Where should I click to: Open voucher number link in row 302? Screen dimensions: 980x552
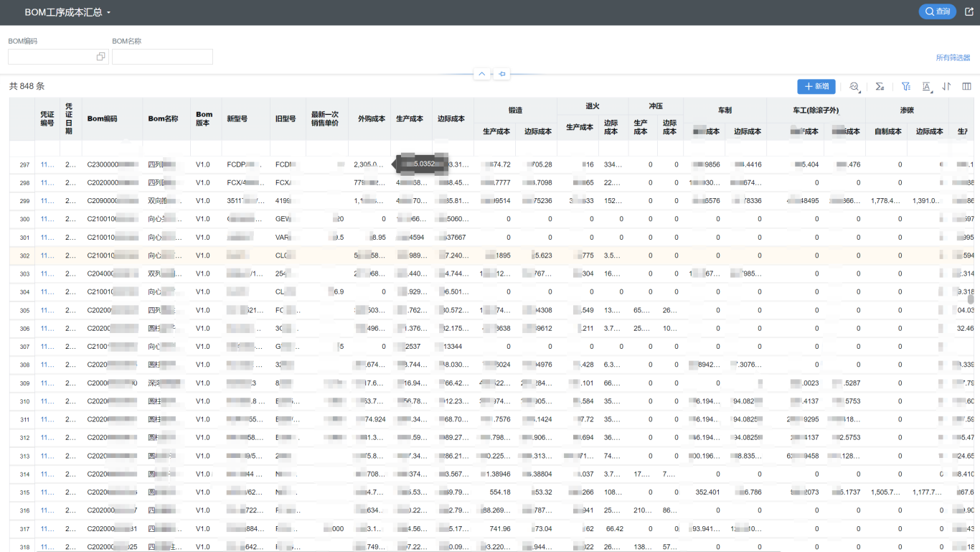pyautogui.click(x=47, y=256)
